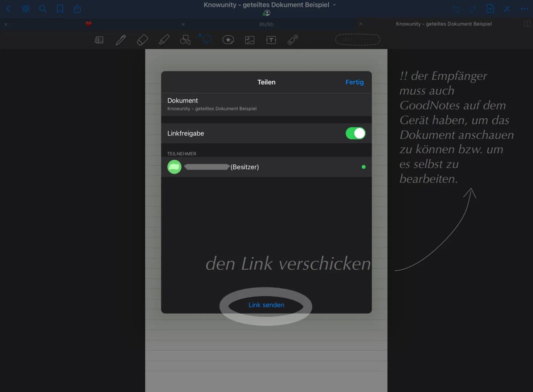Add a new page
The width and height of the screenshot is (533, 392).
[x=490, y=8]
